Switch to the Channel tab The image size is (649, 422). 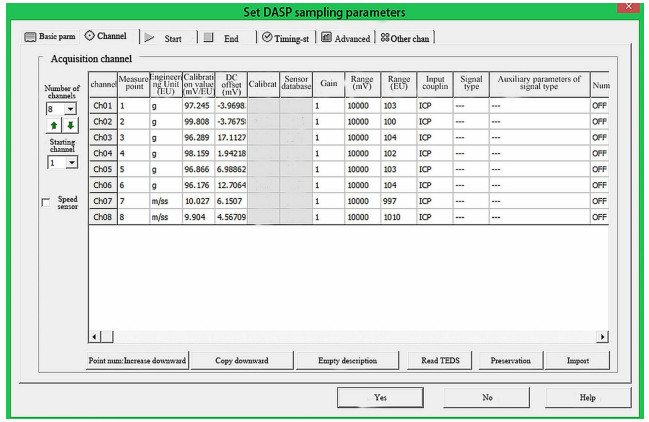click(106, 36)
